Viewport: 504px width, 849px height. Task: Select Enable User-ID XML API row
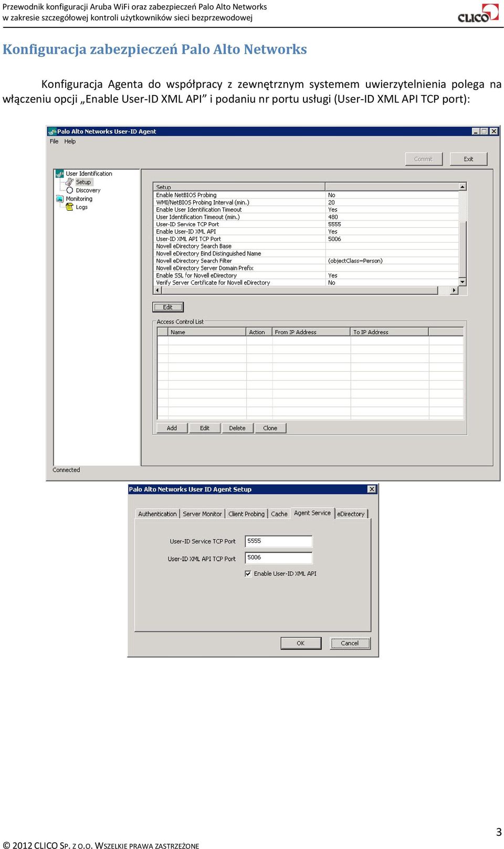[x=306, y=232]
